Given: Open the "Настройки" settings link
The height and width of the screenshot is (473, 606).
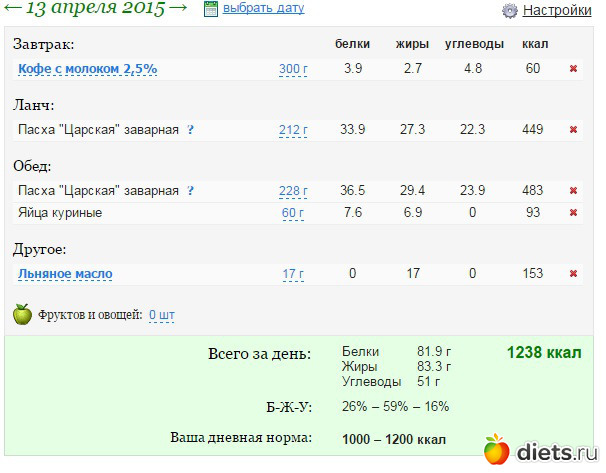Looking at the screenshot, I should click(x=557, y=11).
